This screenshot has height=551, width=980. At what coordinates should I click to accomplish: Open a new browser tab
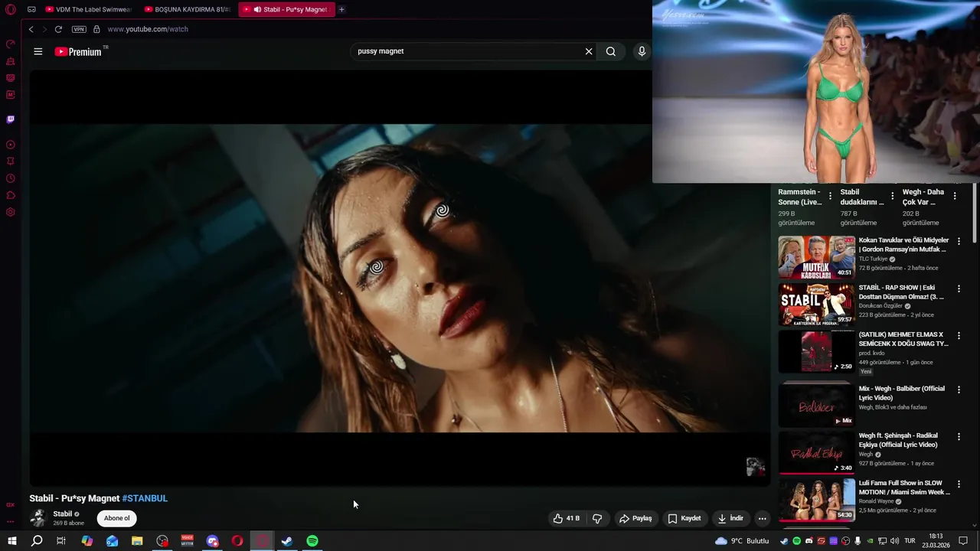coord(341,9)
